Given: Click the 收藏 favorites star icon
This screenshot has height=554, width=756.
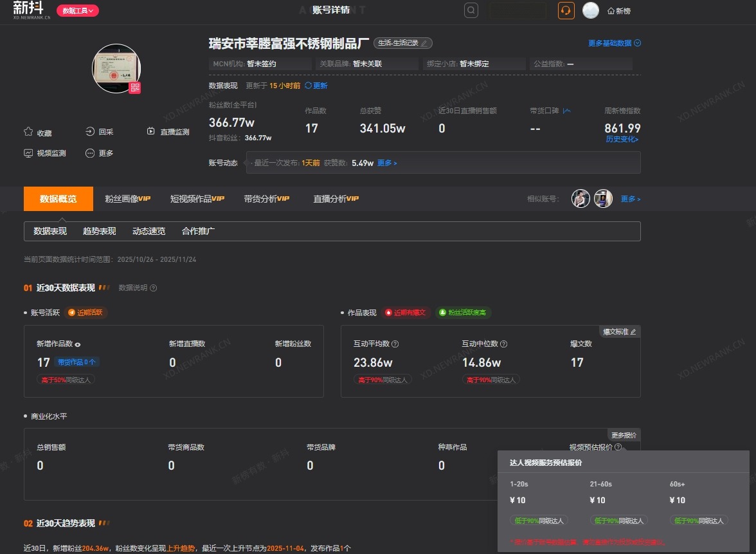Looking at the screenshot, I should [x=28, y=132].
